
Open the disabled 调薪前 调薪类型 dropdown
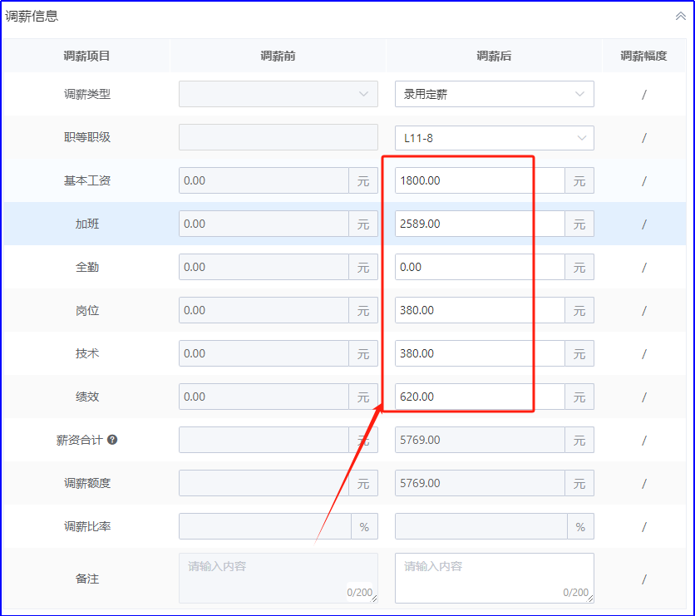(x=278, y=94)
